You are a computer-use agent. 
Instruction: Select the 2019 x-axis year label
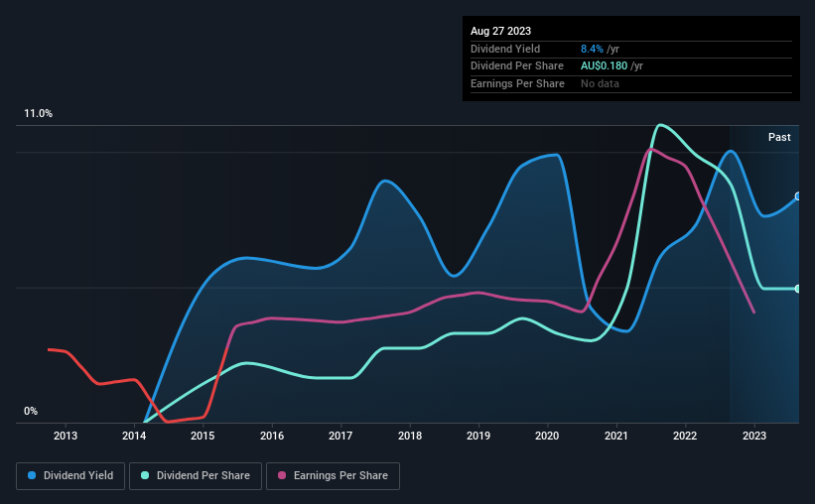(x=478, y=436)
